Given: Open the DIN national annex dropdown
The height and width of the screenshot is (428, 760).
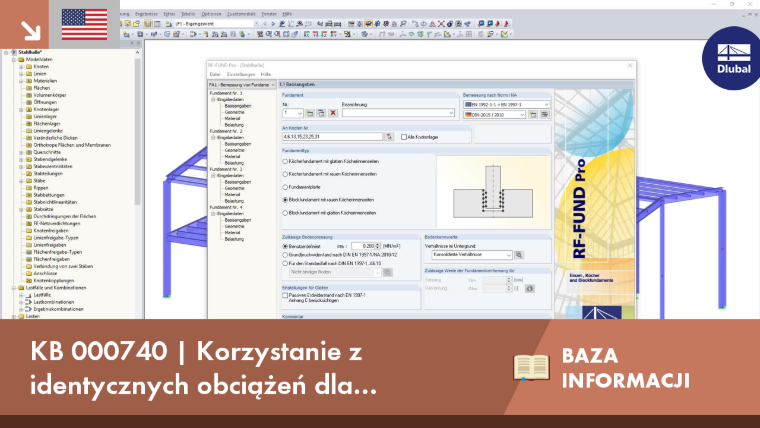Looking at the screenshot, I should [x=494, y=115].
